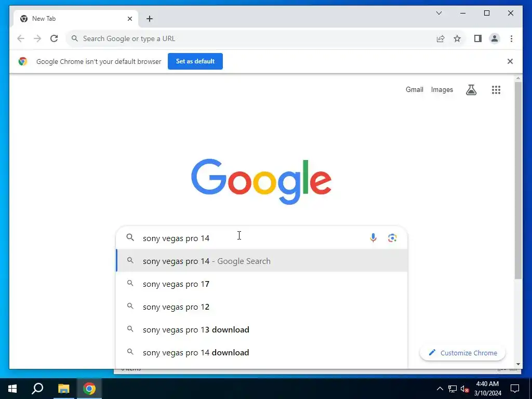
Task: Open Chrome profile avatar icon
Action: 495,38
